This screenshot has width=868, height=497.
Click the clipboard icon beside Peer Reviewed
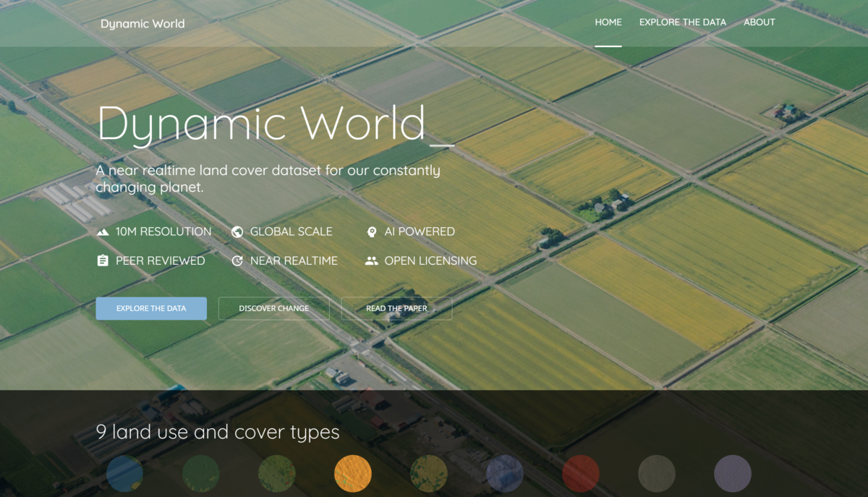point(103,260)
